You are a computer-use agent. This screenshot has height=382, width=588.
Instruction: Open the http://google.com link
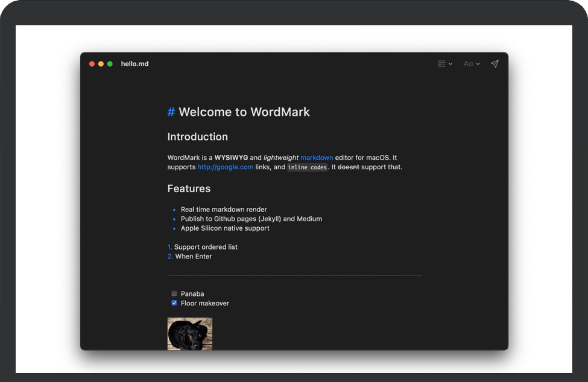point(225,167)
